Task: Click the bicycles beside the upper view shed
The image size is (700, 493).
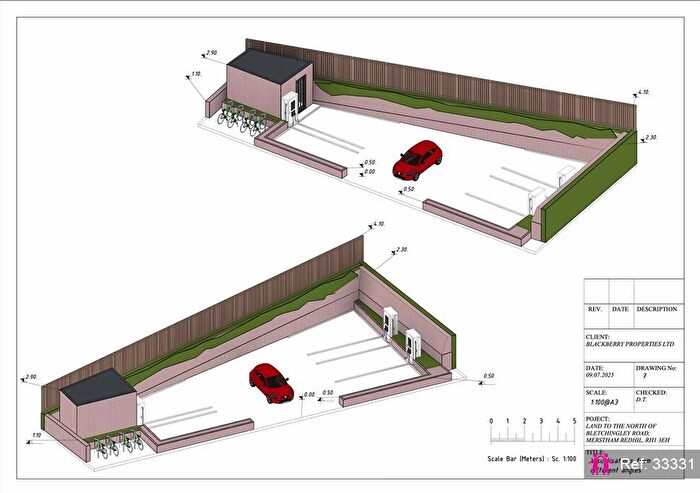Action: (241, 118)
